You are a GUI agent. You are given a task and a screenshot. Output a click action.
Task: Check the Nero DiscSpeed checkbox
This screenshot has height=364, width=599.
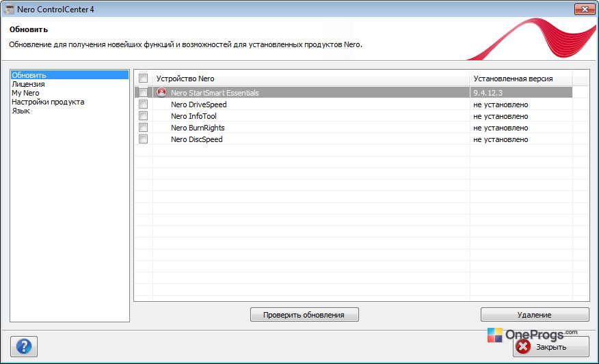[x=144, y=139]
